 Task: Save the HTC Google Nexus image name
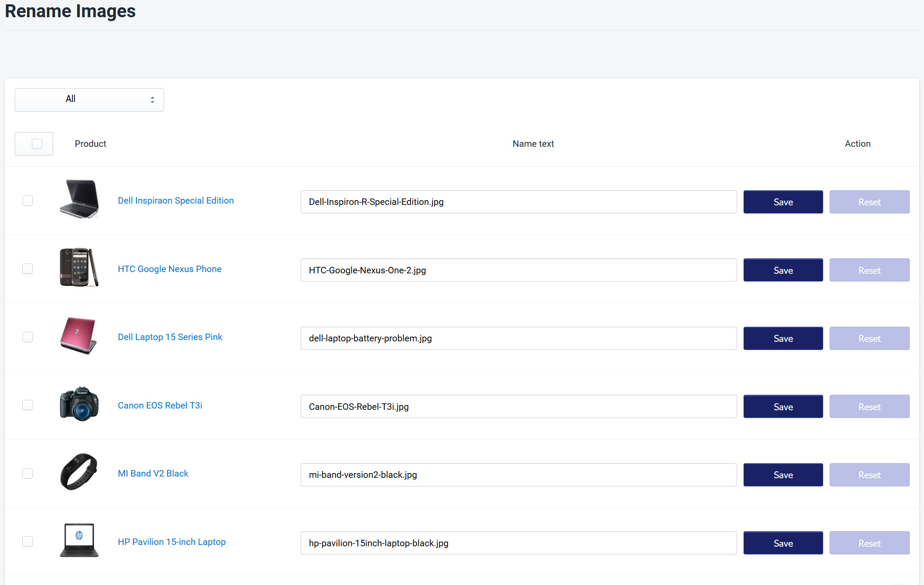[x=783, y=270]
